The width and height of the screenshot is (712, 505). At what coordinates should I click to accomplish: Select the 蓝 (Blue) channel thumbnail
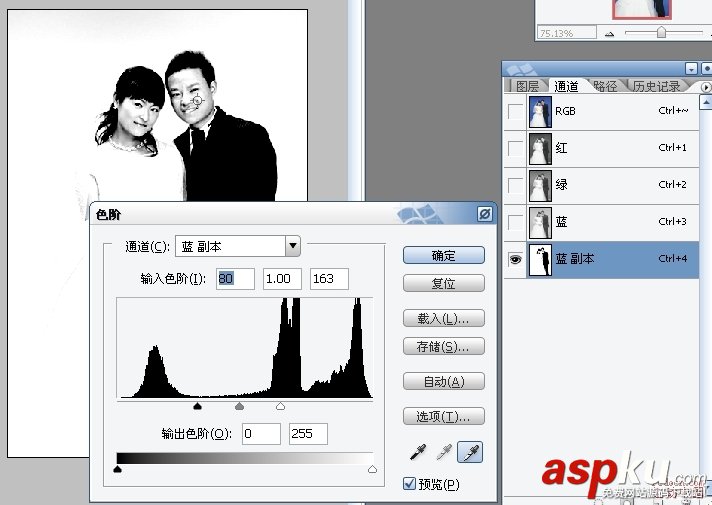540,223
